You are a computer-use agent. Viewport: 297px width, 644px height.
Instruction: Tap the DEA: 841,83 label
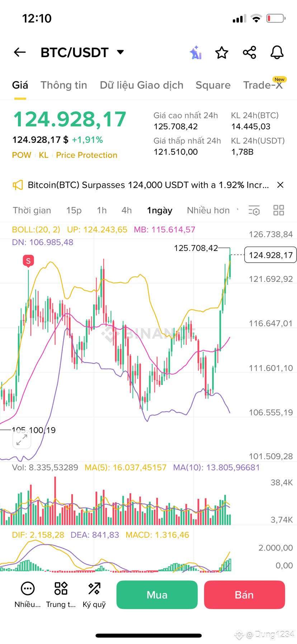click(x=95, y=535)
